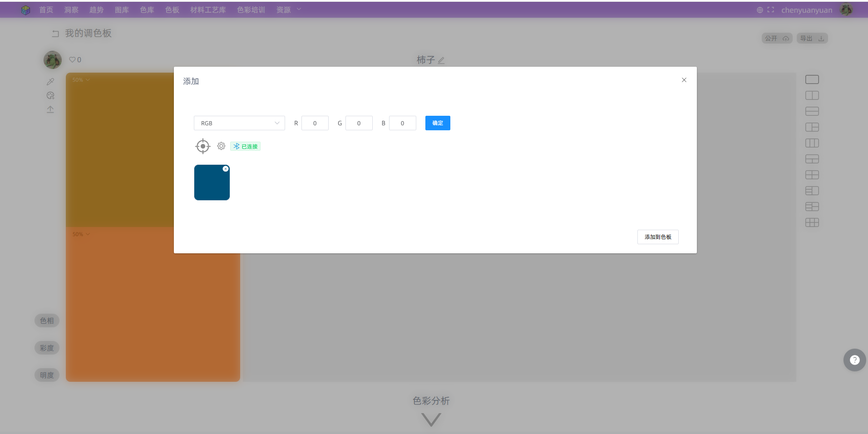
Task: Expand color analysis section arrow
Action: [431, 419]
